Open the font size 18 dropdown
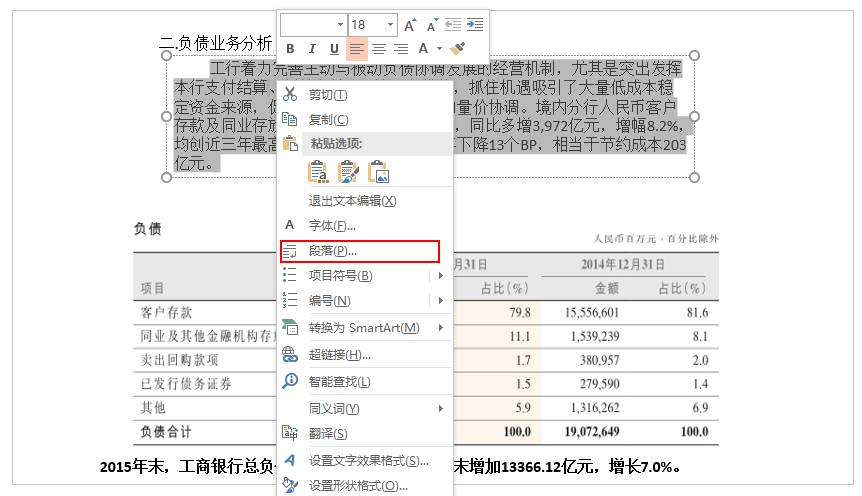Image resolution: width=862 pixels, height=496 pixels. click(x=390, y=25)
